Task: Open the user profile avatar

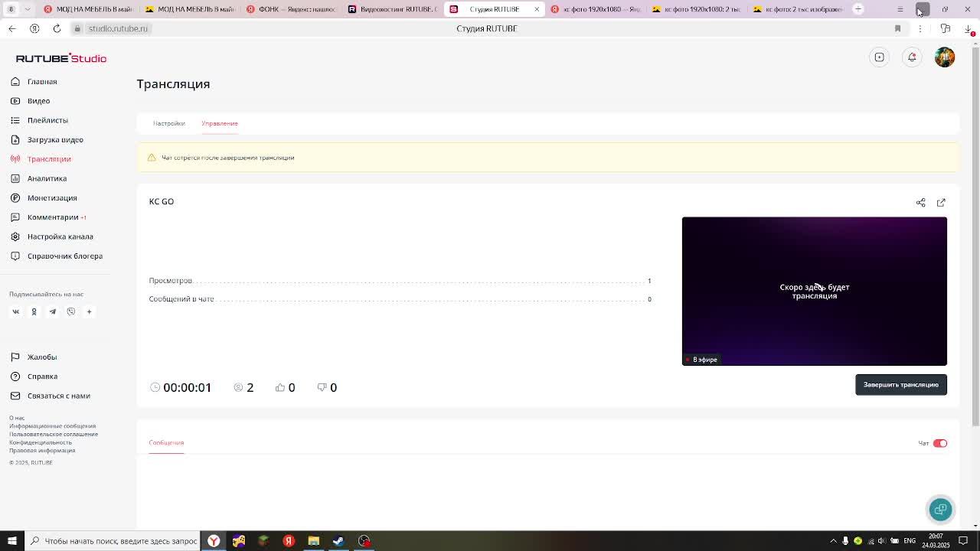Action: 945,57
